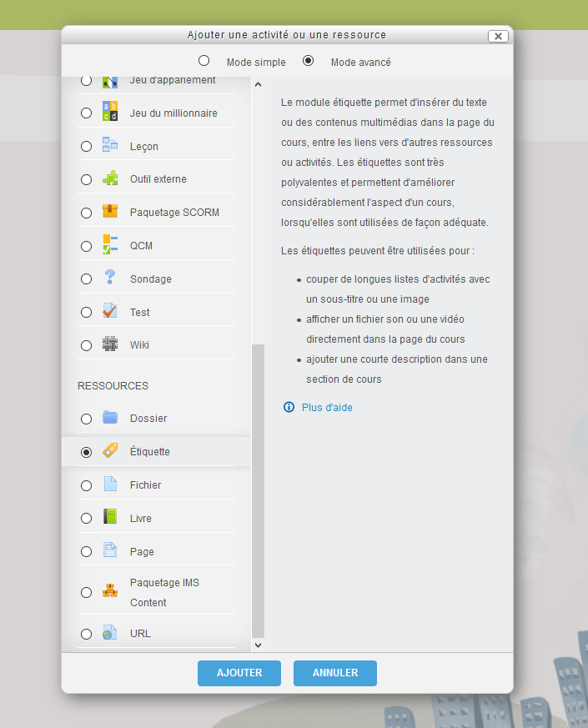
Task: Choose the Test radio button
Action: click(87, 313)
